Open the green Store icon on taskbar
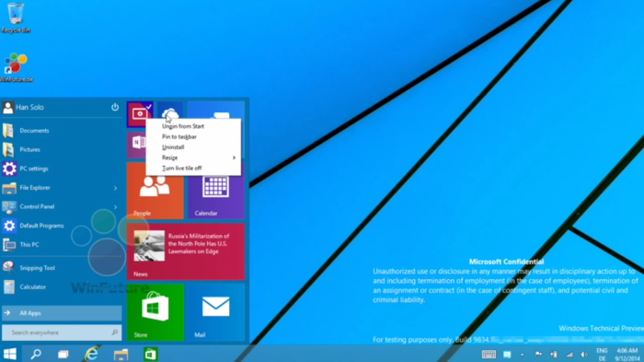The height and width of the screenshot is (362, 644). tap(151, 355)
